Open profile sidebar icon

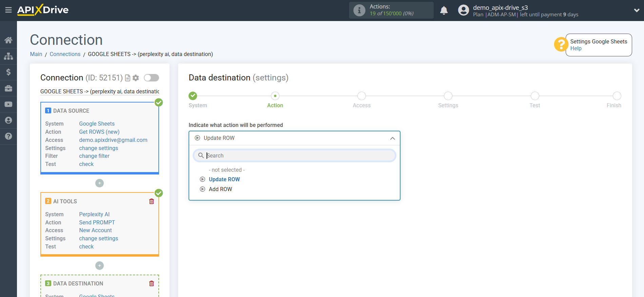coord(8,120)
